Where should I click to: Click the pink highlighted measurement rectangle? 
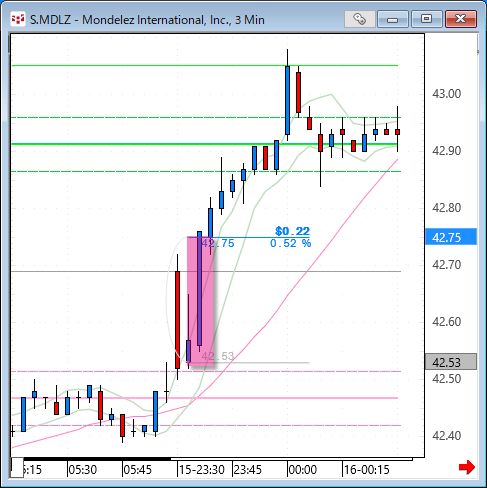click(200, 301)
